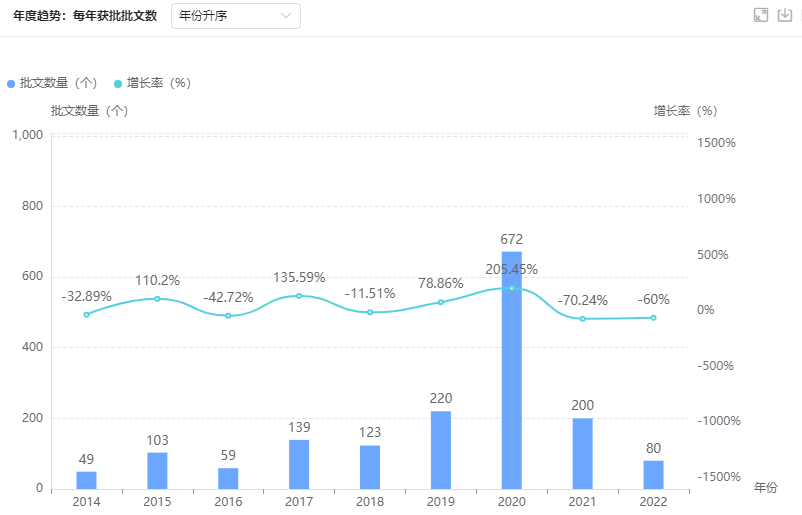Image resolution: width=802 pixels, height=515 pixels.
Task: Click the 2020 bar labeled 672
Action: [511, 370]
